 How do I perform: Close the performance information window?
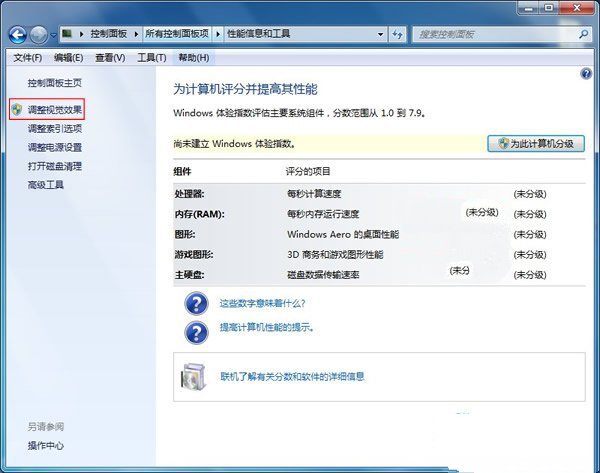(x=577, y=8)
